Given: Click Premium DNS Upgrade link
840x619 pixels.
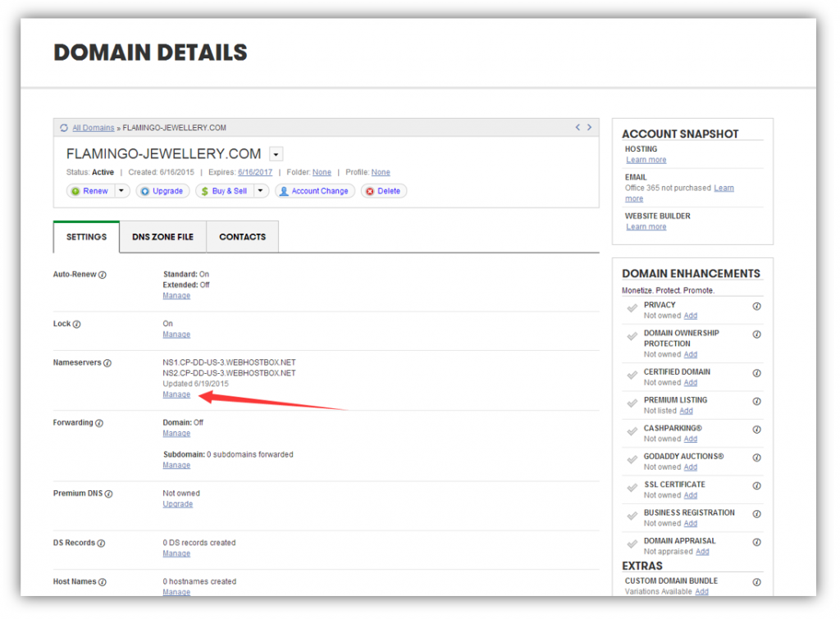Looking at the screenshot, I should [x=178, y=504].
